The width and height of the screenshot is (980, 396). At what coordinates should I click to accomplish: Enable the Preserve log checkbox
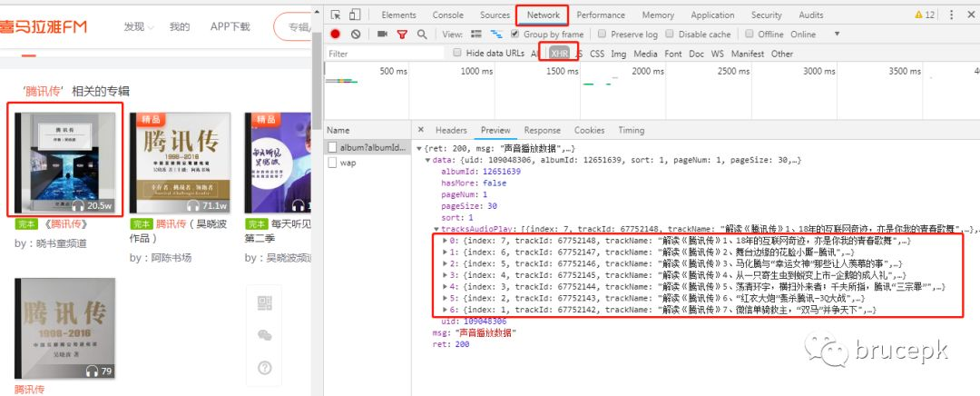(x=602, y=34)
